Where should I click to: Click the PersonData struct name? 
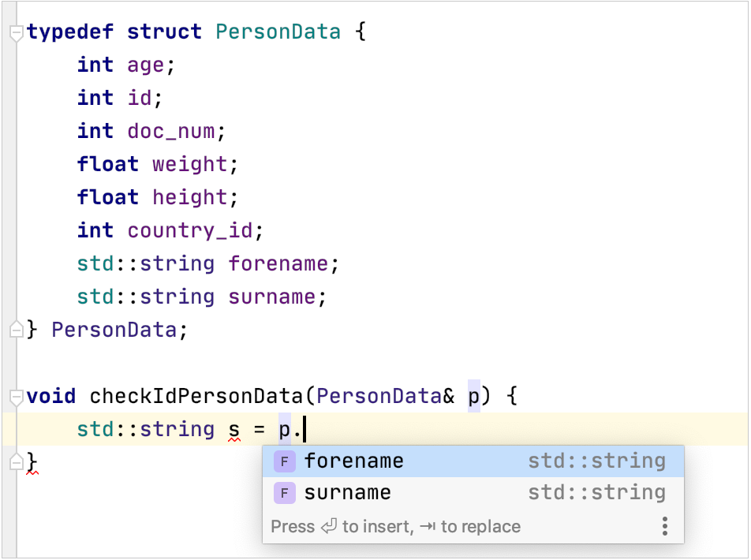[278, 32]
